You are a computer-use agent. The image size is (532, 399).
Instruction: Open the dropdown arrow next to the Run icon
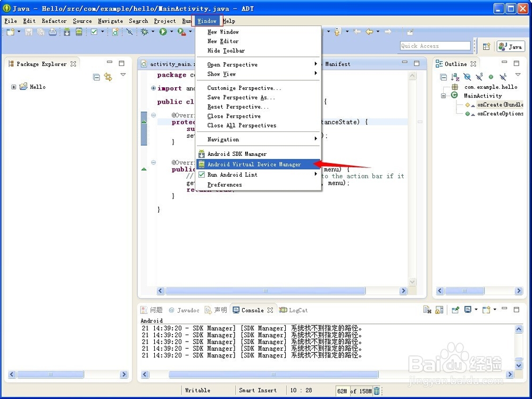coord(172,31)
